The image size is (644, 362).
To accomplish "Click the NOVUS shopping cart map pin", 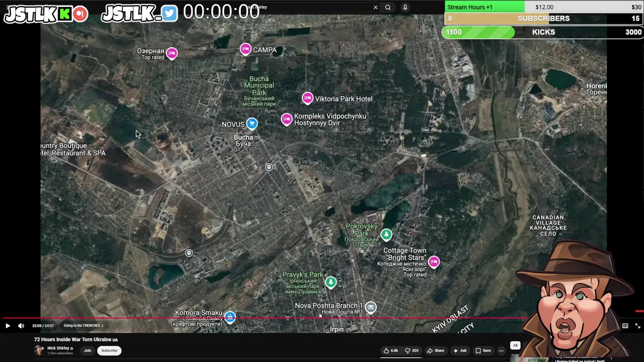I will (x=252, y=124).
